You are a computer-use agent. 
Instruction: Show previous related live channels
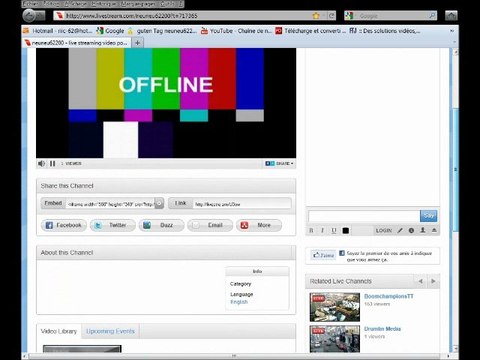(x=421, y=281)
